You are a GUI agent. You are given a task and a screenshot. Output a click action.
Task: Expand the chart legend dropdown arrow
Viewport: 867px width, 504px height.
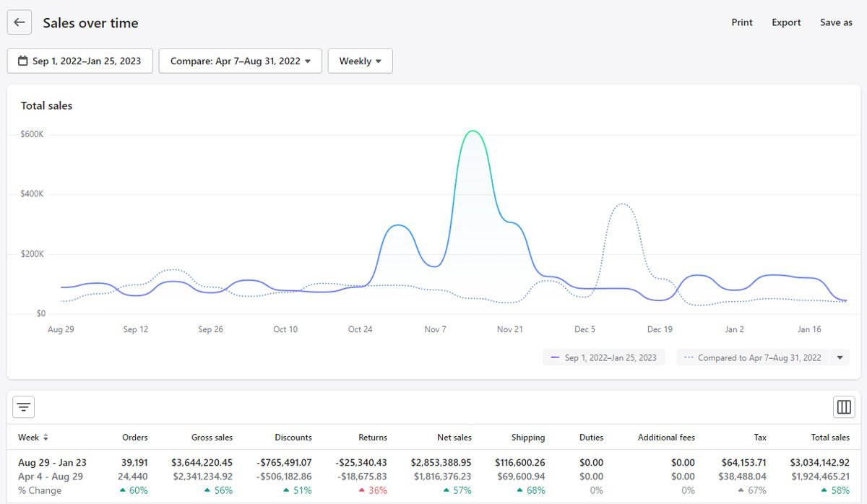[x=840, y=357]
